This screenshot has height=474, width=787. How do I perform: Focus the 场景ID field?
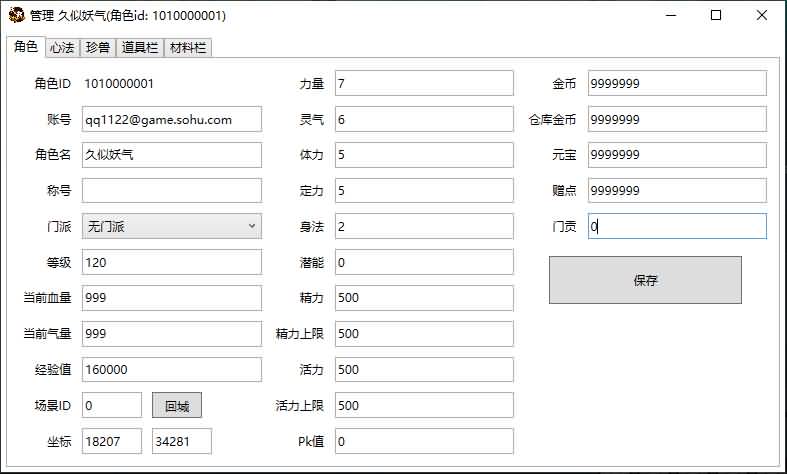tap(112, 405)
